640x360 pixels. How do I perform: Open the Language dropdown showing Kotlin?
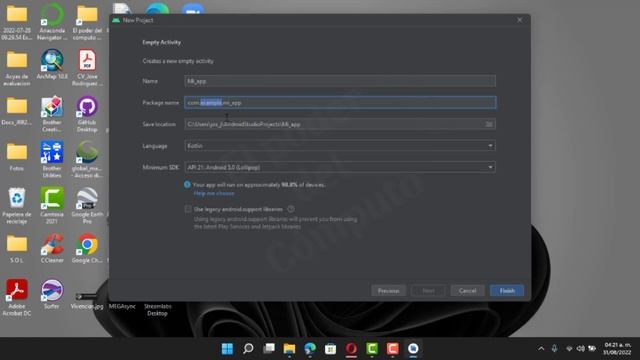coord(340,146)
